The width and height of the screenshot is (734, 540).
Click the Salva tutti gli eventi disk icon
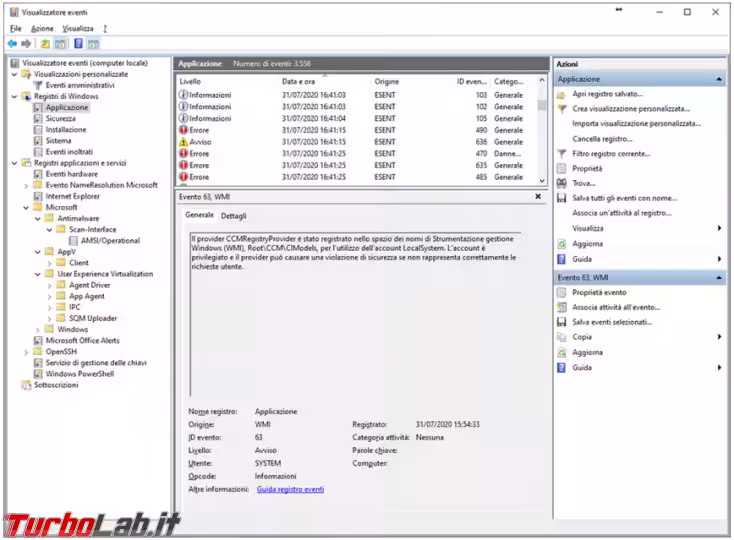562,198
